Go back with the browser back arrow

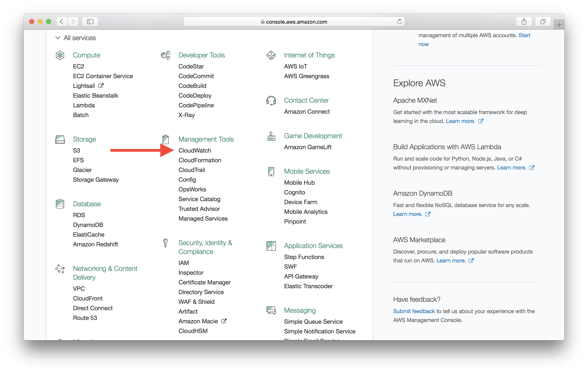pos(62,22)
